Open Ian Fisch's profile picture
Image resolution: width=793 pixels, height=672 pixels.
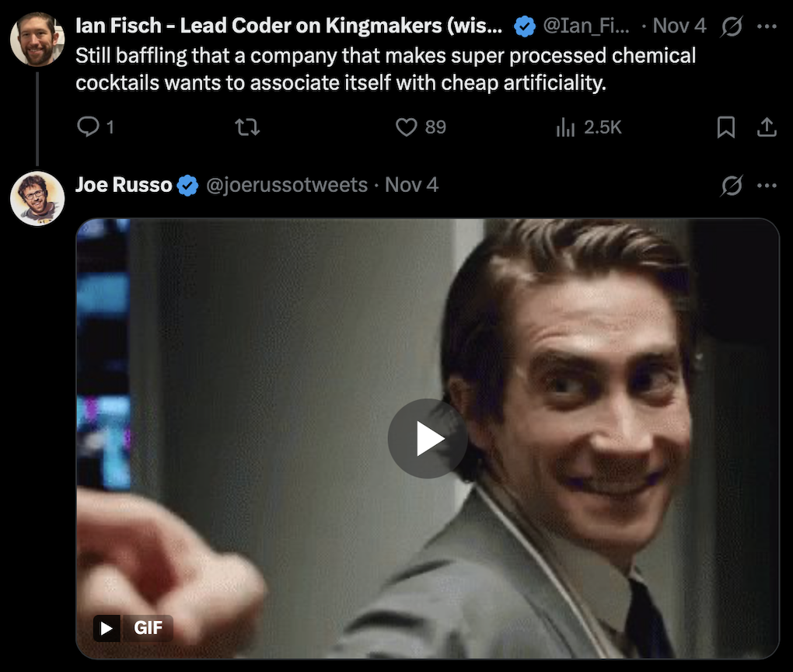click(x=37, y=38)
